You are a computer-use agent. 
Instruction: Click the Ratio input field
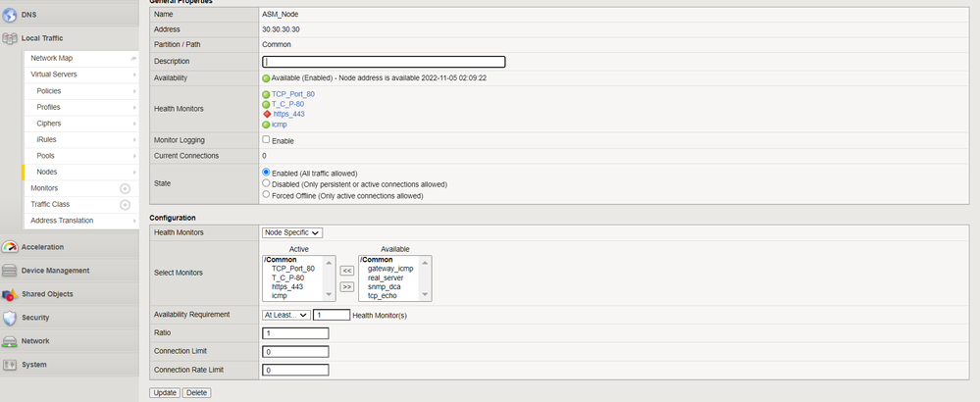(295, 333)
